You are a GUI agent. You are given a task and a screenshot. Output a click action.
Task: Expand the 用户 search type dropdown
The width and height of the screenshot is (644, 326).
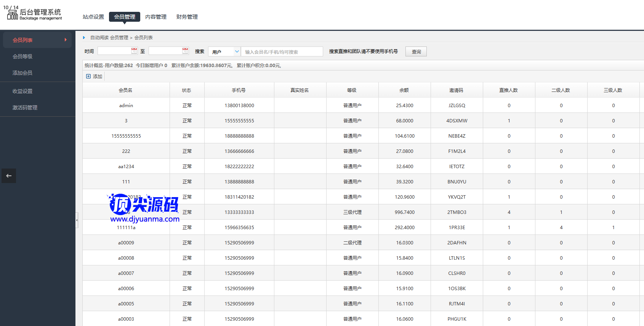pyautogui.click(x=237, y=51)
